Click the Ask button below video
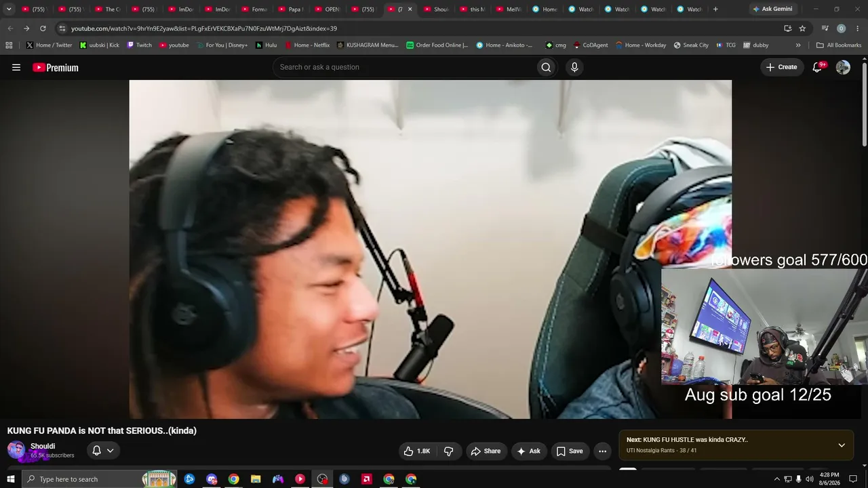 pos(528,451)
